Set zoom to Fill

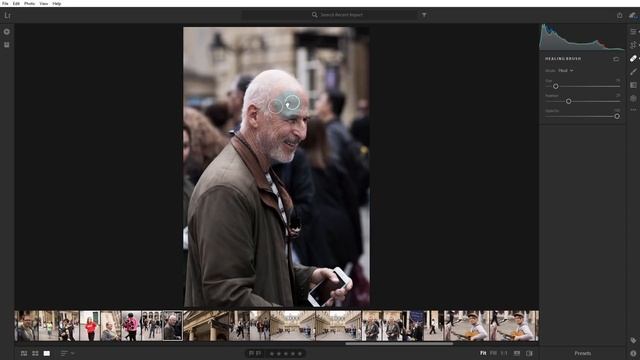493,353
